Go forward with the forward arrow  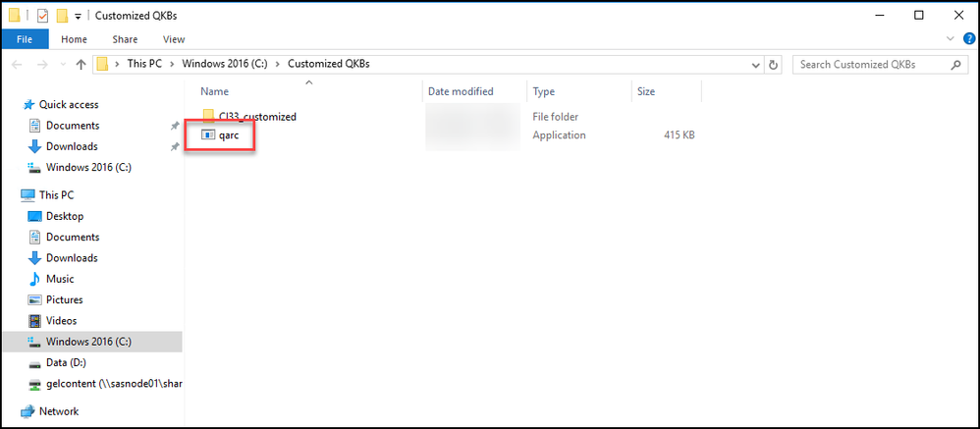pos(42,65)
